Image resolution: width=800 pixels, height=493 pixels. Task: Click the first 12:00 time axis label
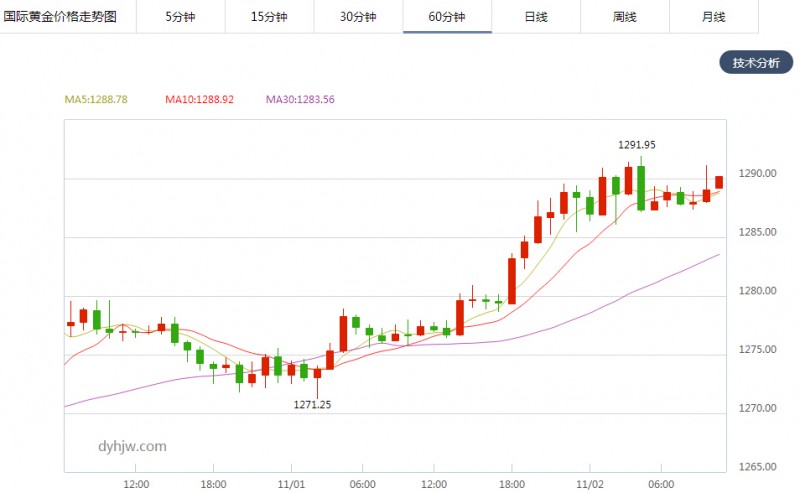pyautogui.click(x=136, y=484)
